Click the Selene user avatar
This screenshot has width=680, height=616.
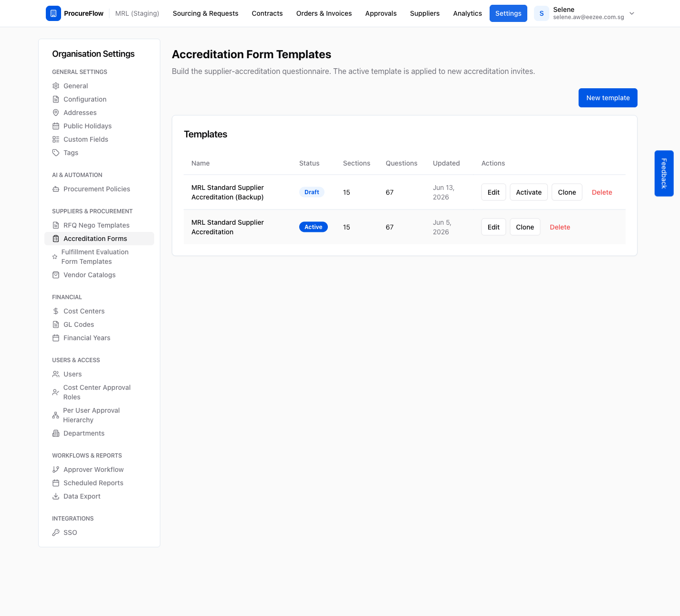click(542, 13)
